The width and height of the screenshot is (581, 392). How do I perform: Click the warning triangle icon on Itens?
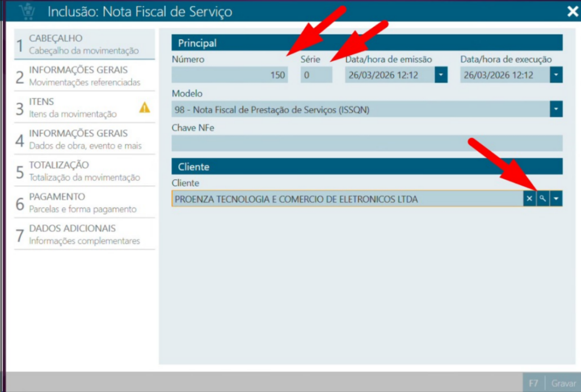[x=145, y=107]
